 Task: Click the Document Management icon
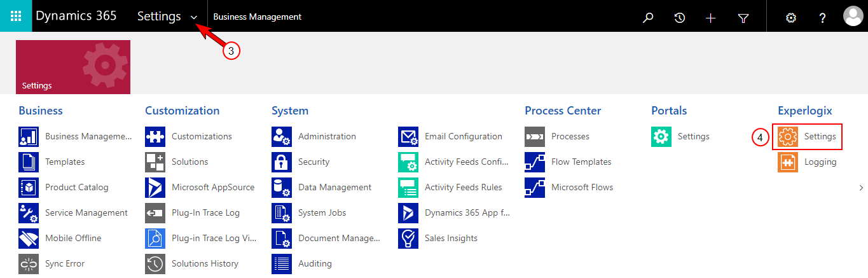point(282,239)
